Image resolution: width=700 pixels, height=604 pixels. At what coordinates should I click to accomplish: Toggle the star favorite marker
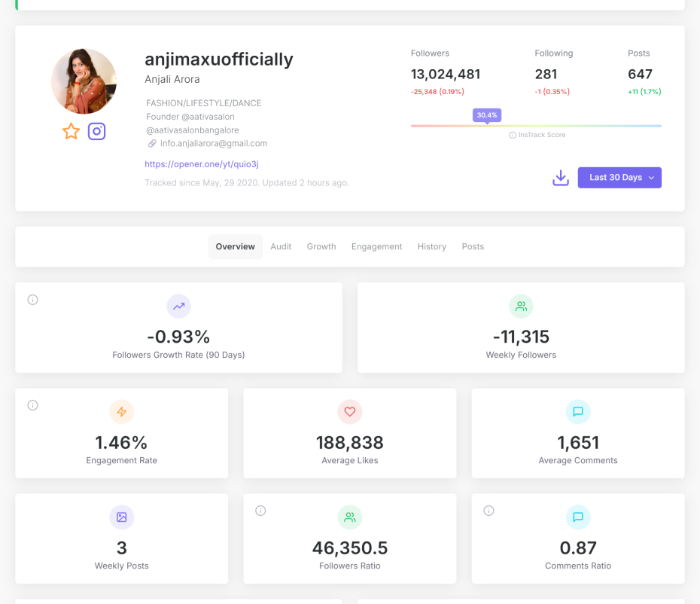pos(71,131)
